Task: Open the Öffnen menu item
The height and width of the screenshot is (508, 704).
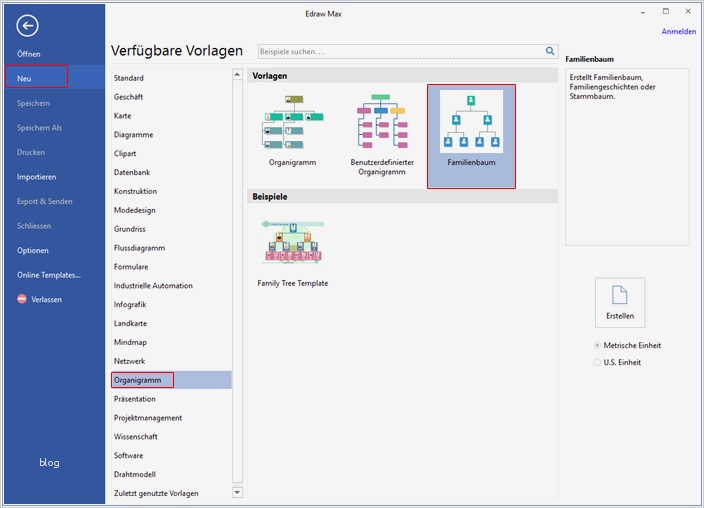Action: (29, 54)
